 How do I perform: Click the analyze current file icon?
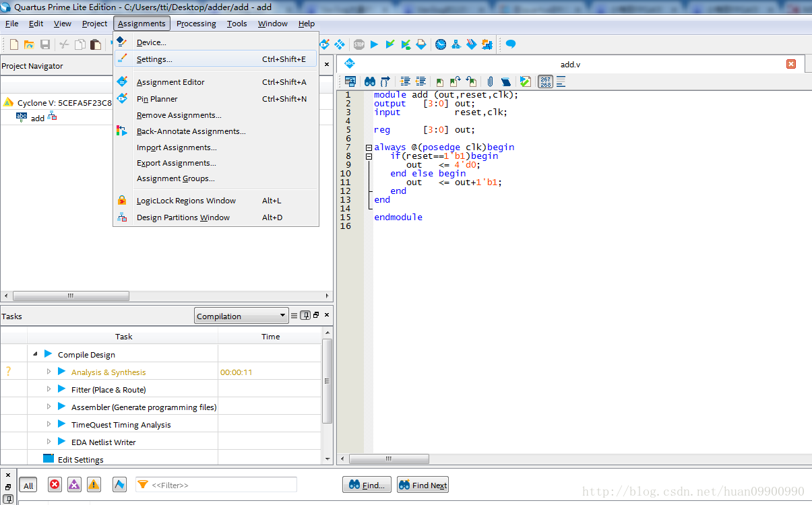[x=526, y=81]
